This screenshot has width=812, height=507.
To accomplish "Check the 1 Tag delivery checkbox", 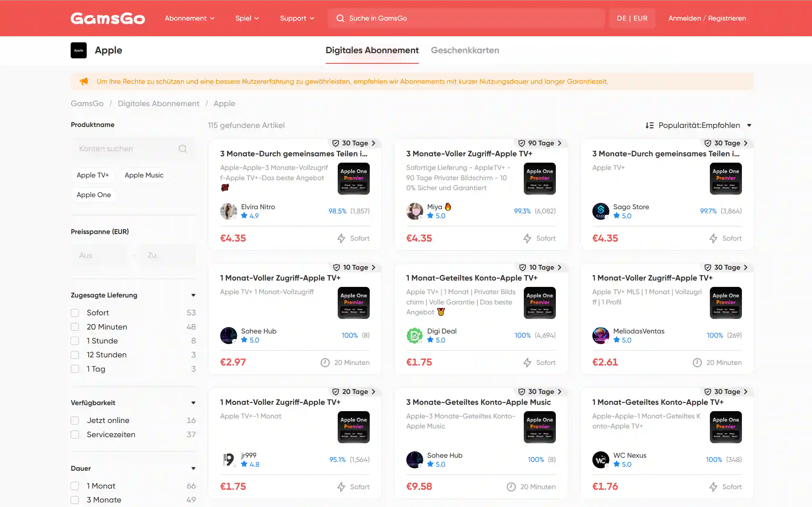I will [x=75, y=369].
